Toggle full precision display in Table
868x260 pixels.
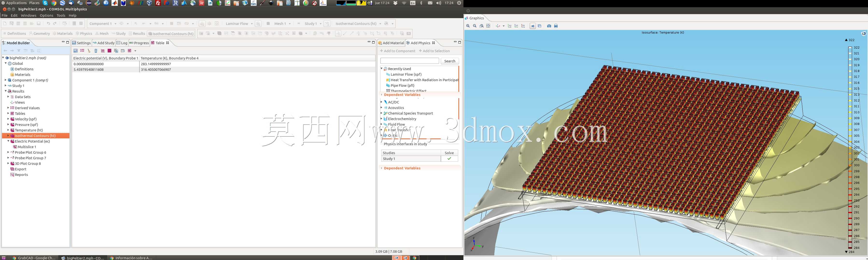[82, 51]
